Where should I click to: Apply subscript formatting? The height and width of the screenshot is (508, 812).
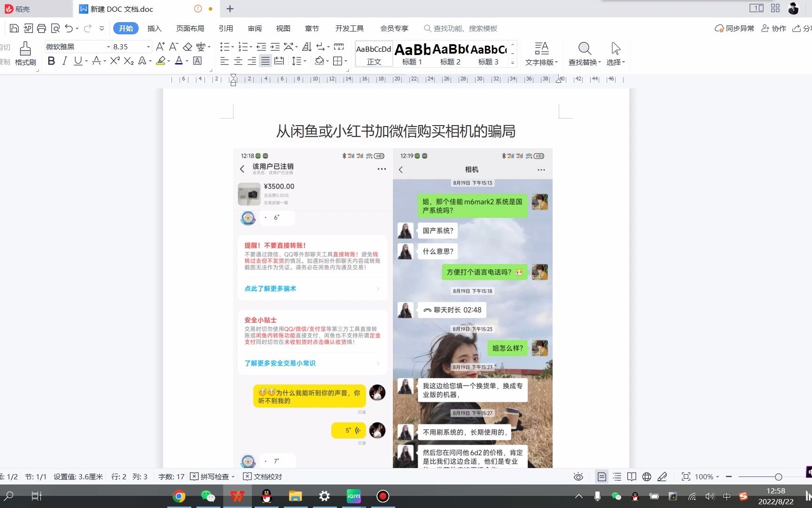pos(129,61)
